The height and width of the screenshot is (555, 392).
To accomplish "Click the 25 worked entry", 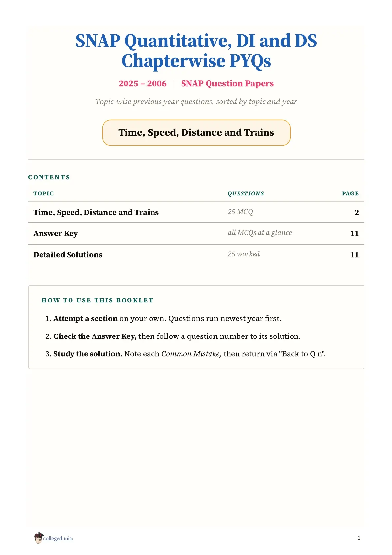I will pyautogui.click(x=243, y=254).
